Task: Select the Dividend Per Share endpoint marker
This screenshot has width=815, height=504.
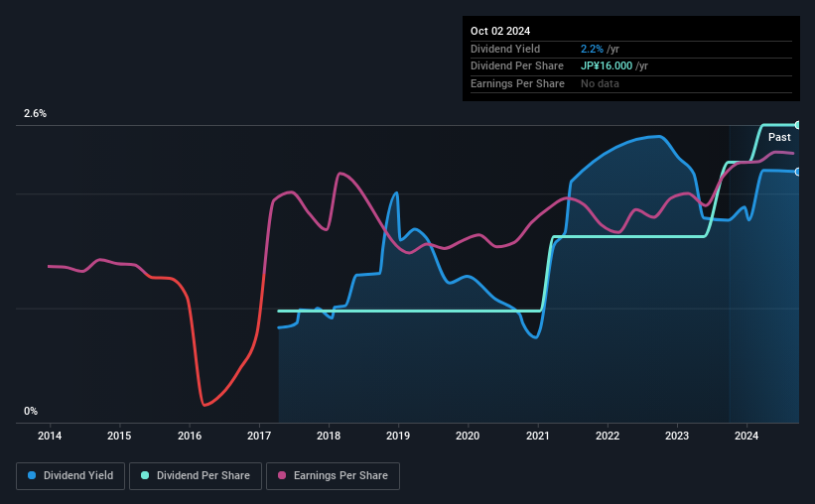Action: tap(798, 125)
